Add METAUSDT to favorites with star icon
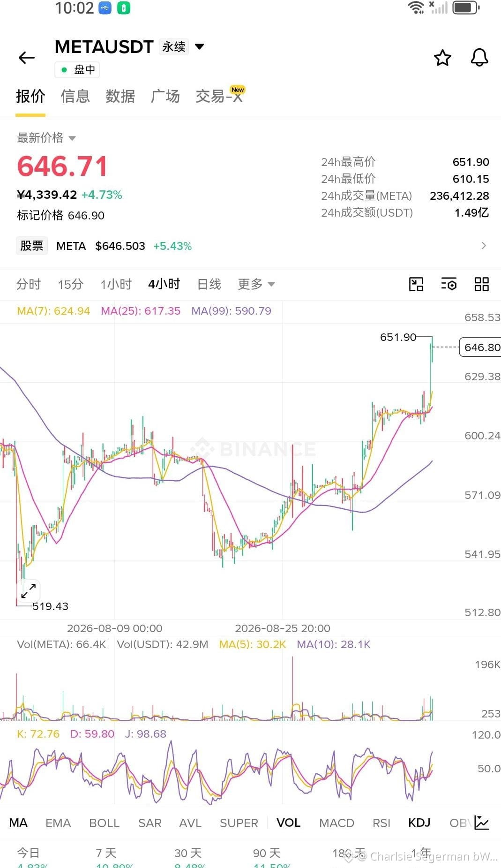501x868 pixels. click(x=442, y=58)
